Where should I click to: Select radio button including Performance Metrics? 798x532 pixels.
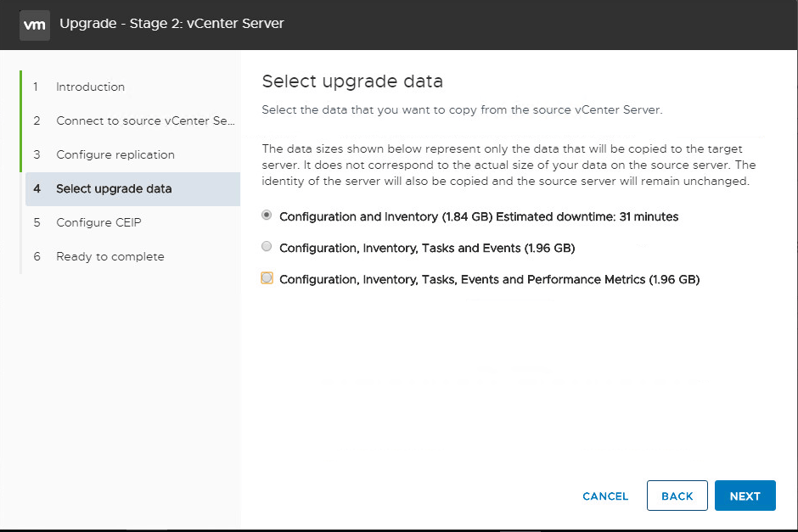[267, 278]
